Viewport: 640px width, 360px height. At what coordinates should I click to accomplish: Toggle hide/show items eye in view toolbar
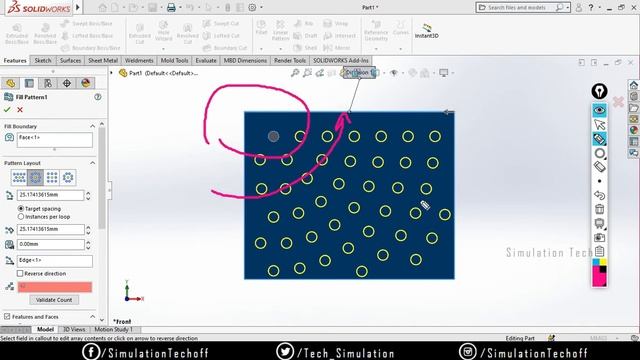(x=394, y=73)
